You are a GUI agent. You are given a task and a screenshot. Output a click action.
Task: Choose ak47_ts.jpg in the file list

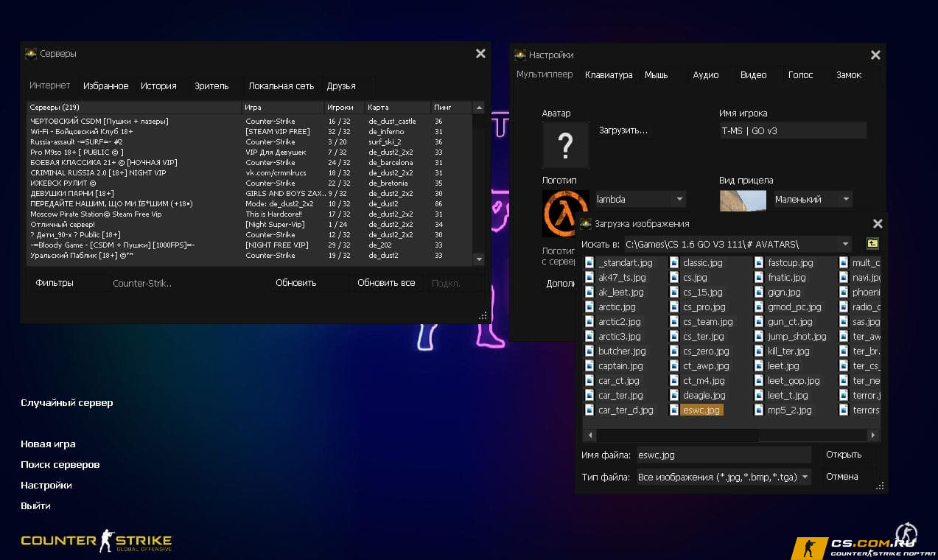[x=622, y=278]
